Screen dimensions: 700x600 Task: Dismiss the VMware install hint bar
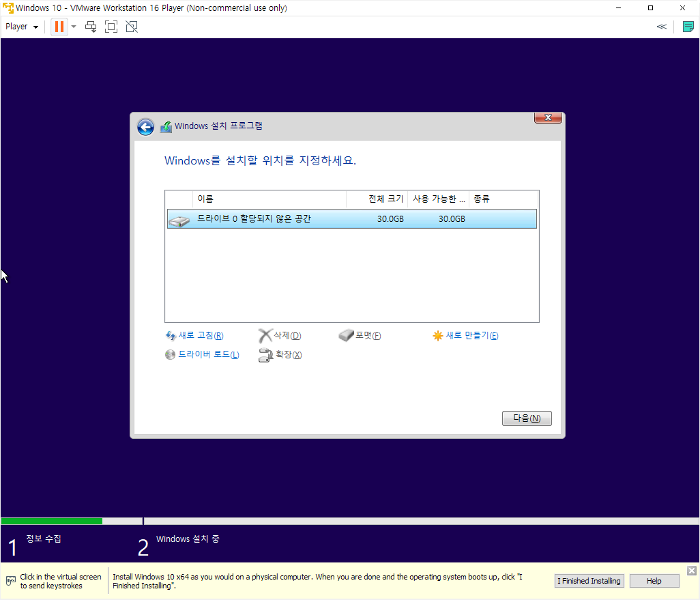692,571
